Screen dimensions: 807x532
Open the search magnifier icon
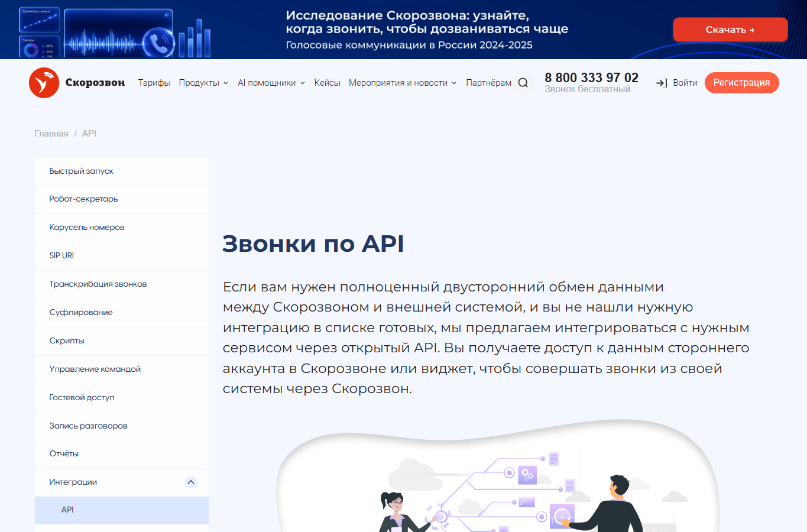(523, 83)
